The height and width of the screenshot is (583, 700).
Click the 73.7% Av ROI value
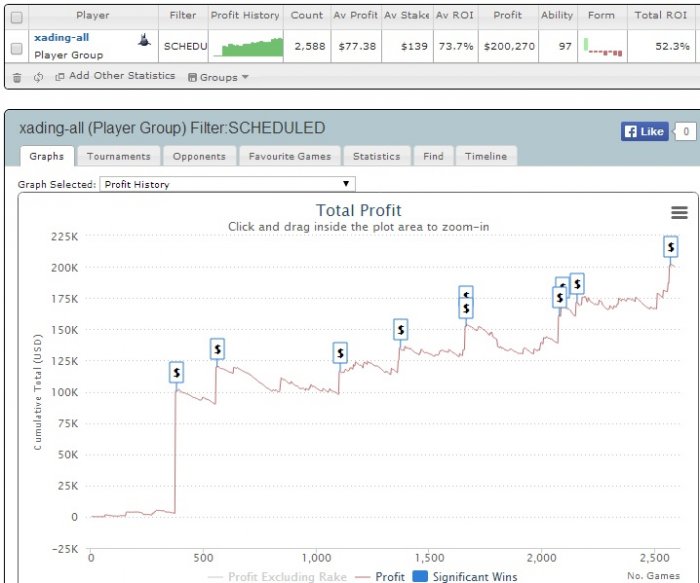455,46
